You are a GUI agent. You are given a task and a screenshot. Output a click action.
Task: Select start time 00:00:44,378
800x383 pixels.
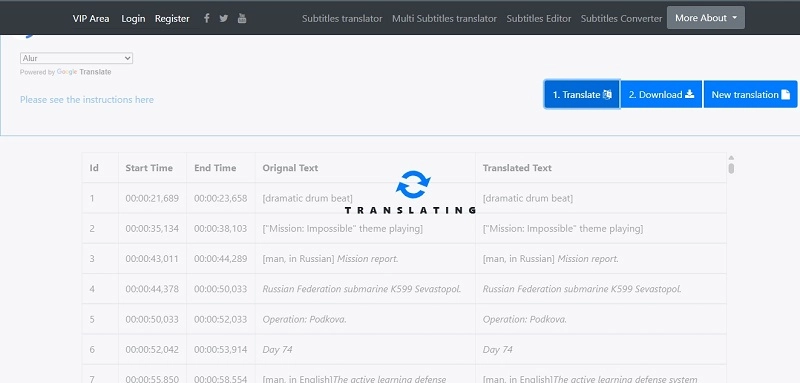click(x=152, y=289)
